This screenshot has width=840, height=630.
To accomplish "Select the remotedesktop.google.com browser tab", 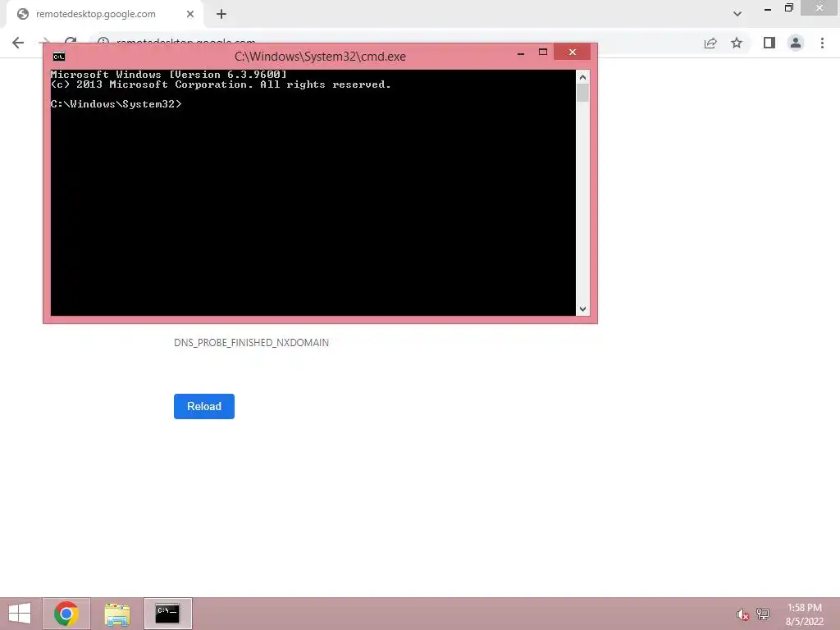I will [104, 14].
